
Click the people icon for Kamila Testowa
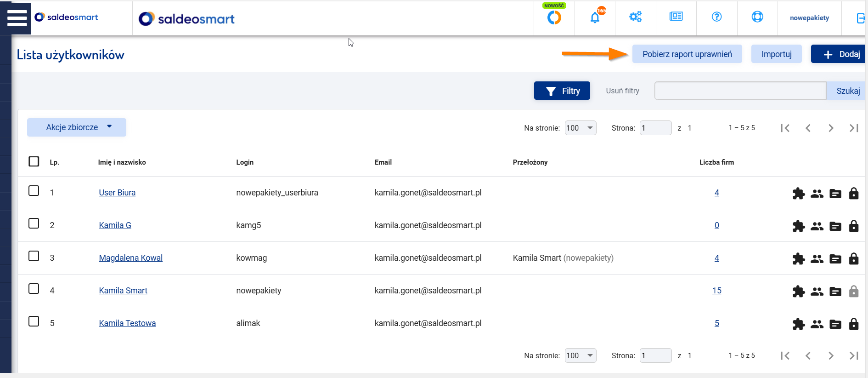point(817,324)
